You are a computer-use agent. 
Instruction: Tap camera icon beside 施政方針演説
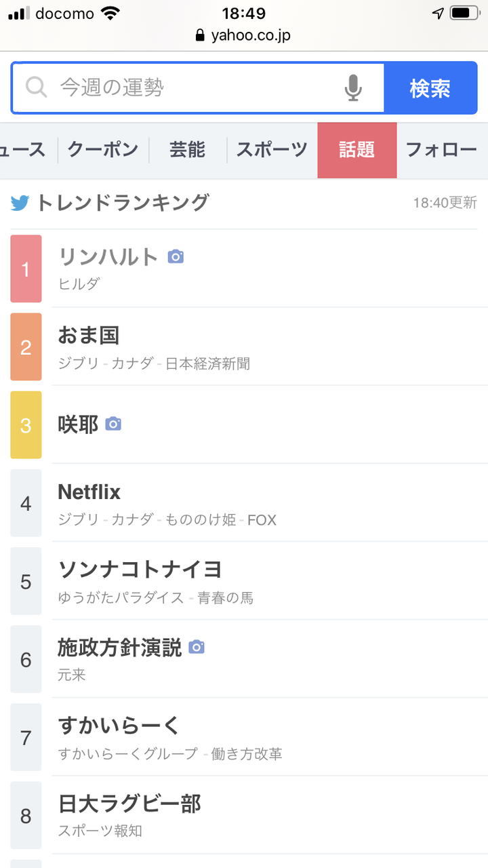(197, 648)
